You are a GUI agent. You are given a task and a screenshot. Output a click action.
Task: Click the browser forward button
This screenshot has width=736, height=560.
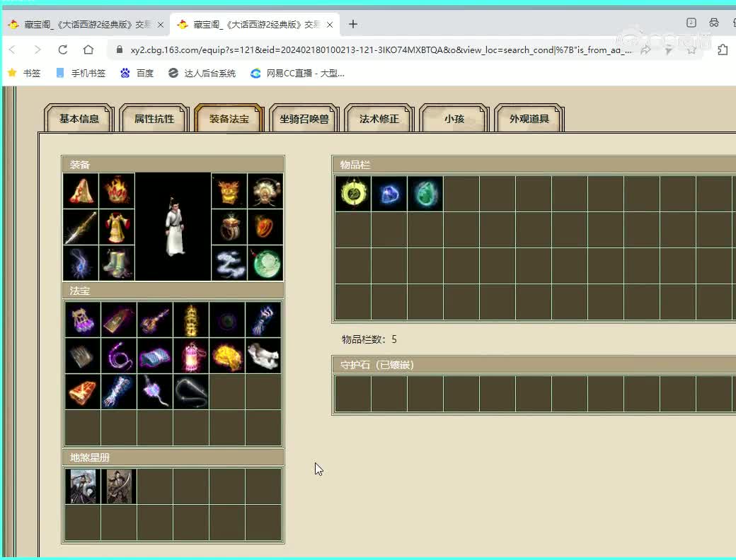(38, 49)
